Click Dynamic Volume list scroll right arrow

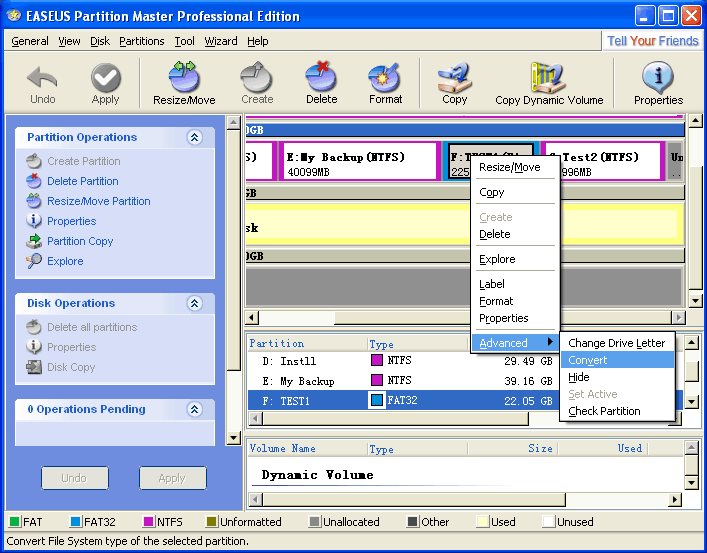coord(675,499)
